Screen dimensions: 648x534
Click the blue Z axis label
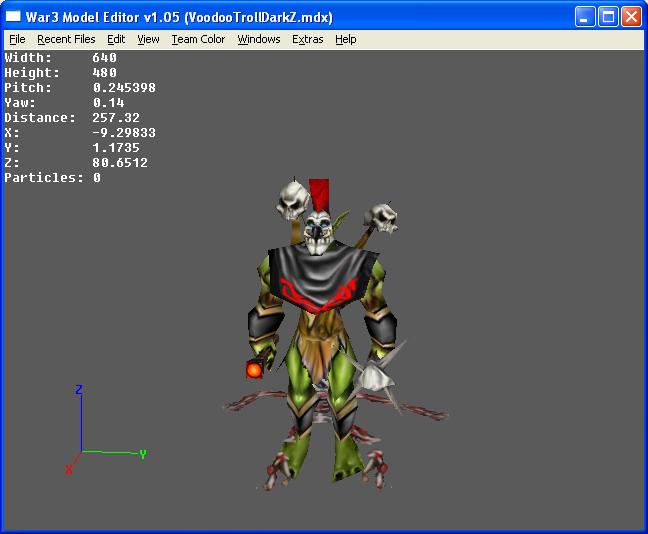click(79, 389)
